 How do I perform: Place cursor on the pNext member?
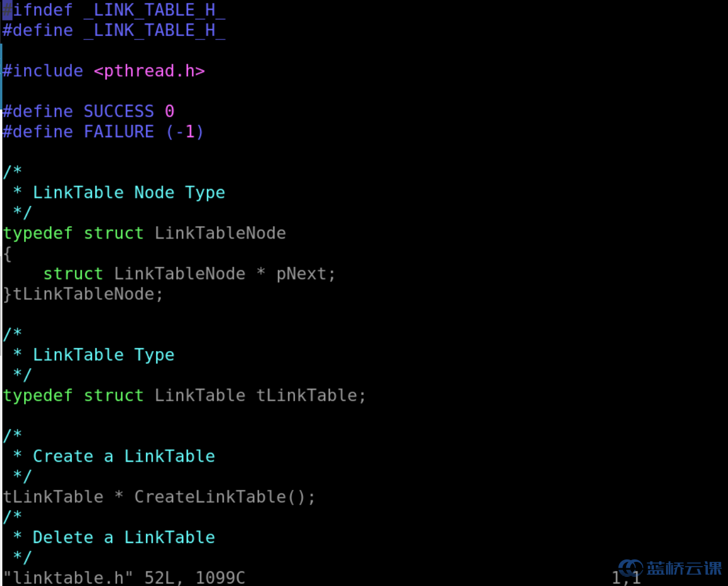tap(301, 274)
